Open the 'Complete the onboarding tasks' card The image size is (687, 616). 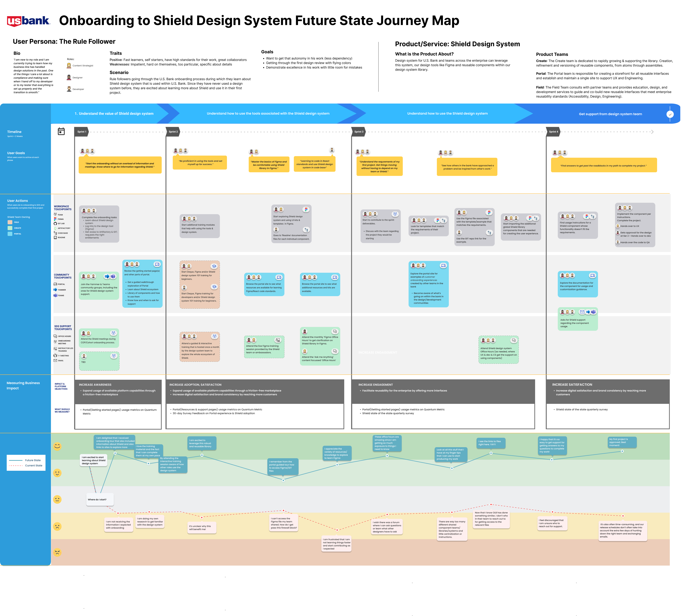(x=99, y=224)
